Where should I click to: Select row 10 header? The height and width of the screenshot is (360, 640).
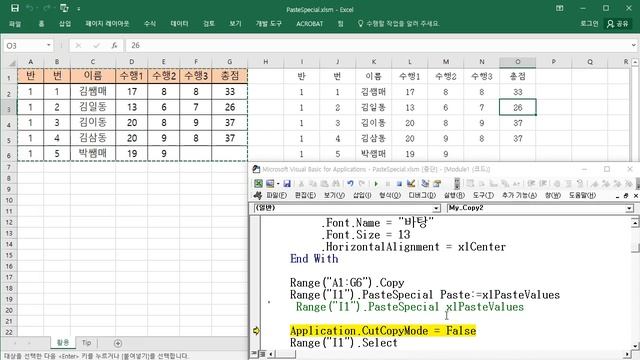(9, 200)
